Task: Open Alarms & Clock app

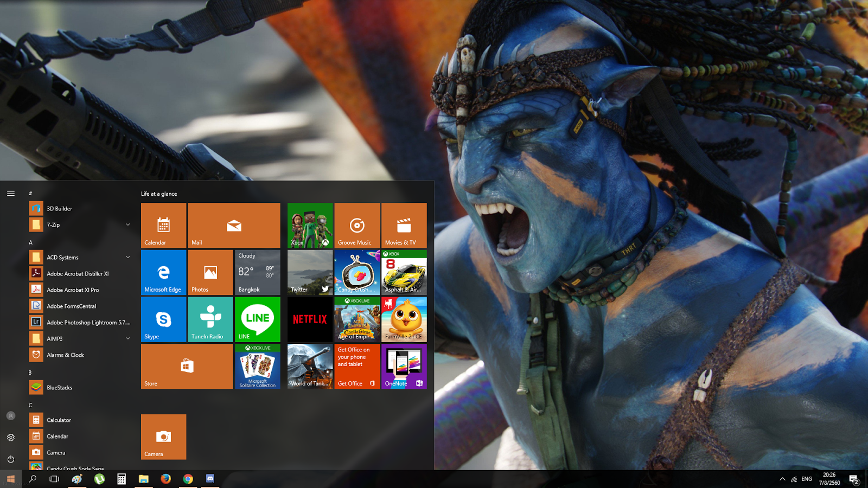Action: point(80,355)
